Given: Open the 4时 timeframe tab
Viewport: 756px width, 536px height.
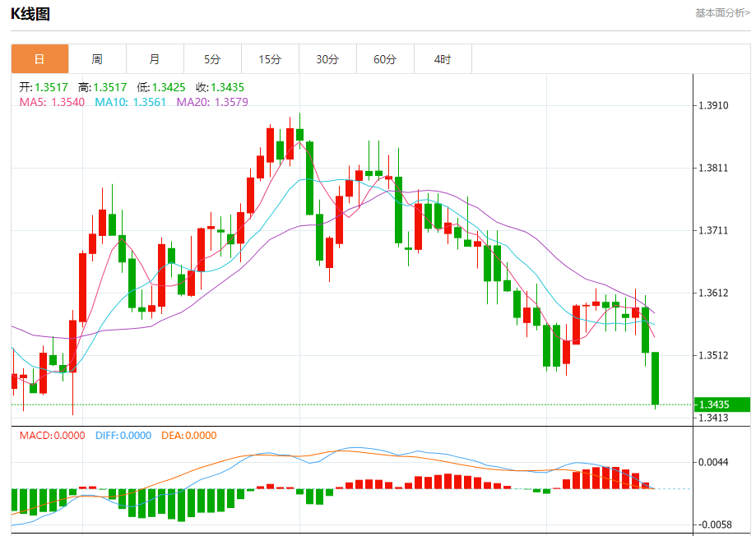Looking at the screenshot, I should (443, 59).
